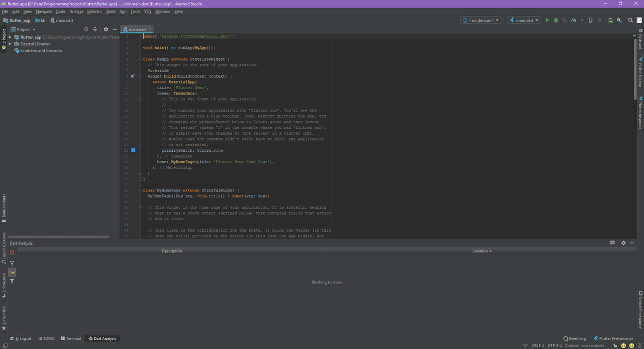Click Collapse All icon in Project panel

tap(95, 29)
